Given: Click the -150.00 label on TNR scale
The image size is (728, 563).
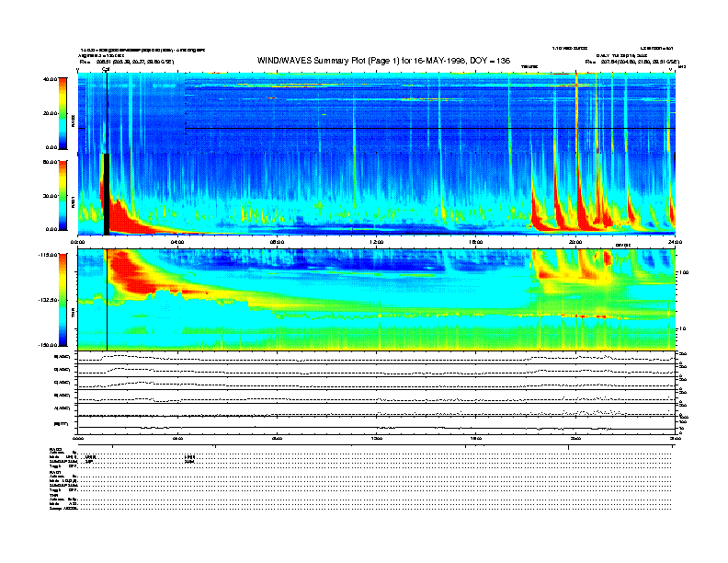Looking at the screenshot, I should [x=48, y=345].
